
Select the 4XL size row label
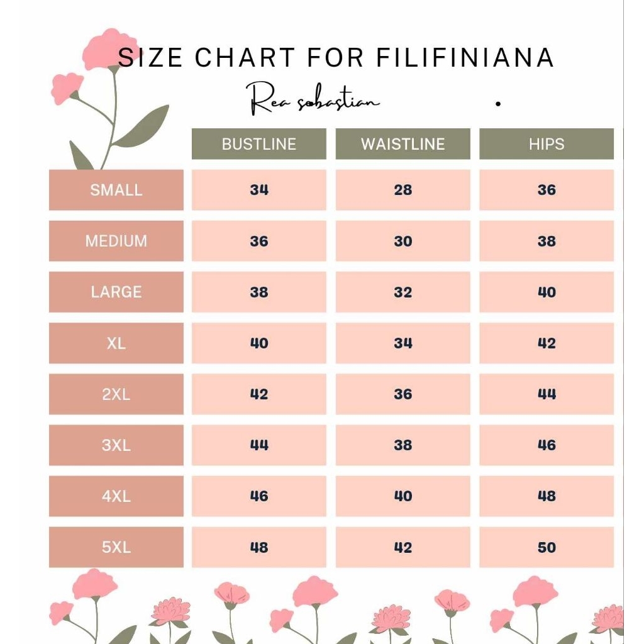116,496
